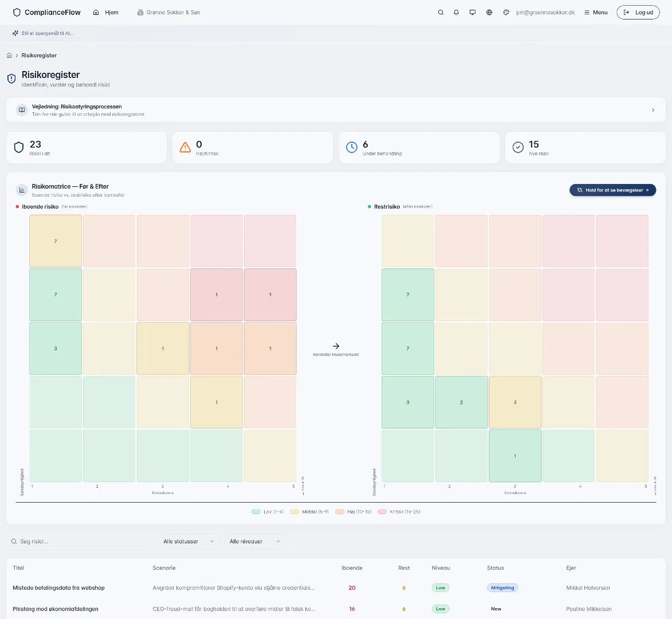
Task: Click the book icon beside Vejledning
Action: (x=21, y=110)
